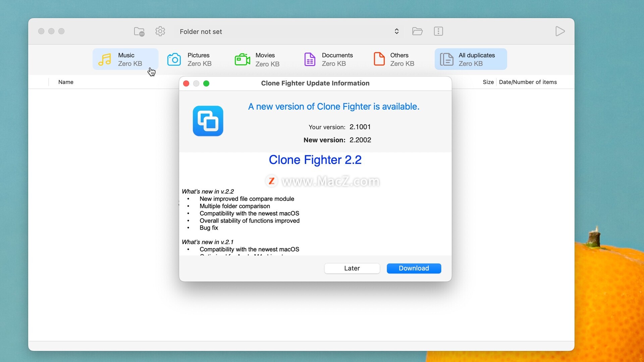Viewport: 644px width, 362px height.
Task: Click the 'Bug fix' release note line
Action: coord(209,228)
